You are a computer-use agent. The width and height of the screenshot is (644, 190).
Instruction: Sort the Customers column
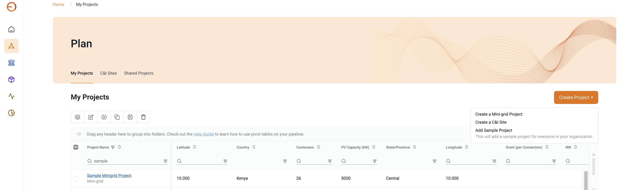318,147
